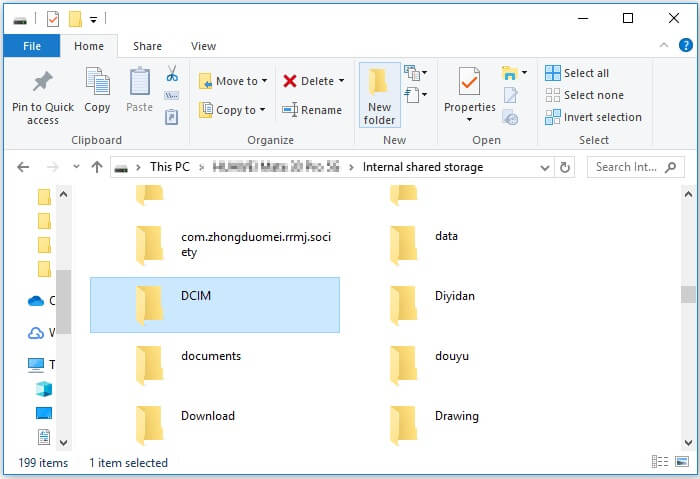Select the 3D Objects cube icon in navigation pane
This screenshot has width=700, height=479.
point(44,389)
